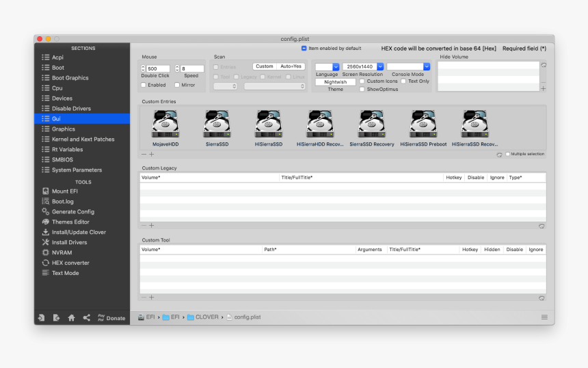Click the Mount EFI tool
This screenshot has width=588, height=368.
coord(64,191)
